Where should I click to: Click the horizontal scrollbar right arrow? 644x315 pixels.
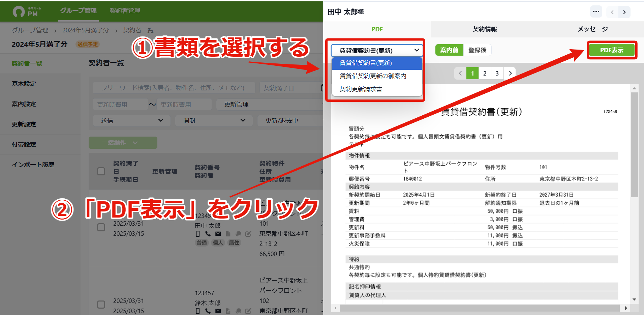pyautogui.click(x=626, y=308)
